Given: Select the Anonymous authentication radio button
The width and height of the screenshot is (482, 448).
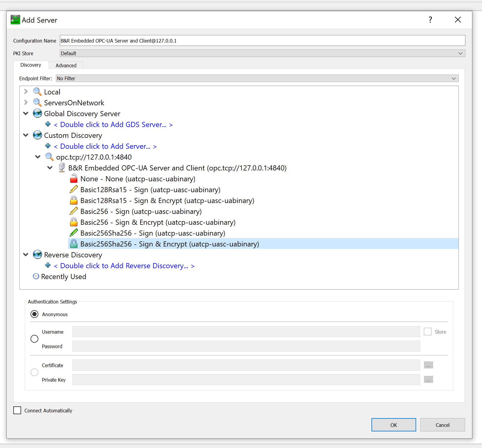Looking at the screenshot, I should pos(34,314).
